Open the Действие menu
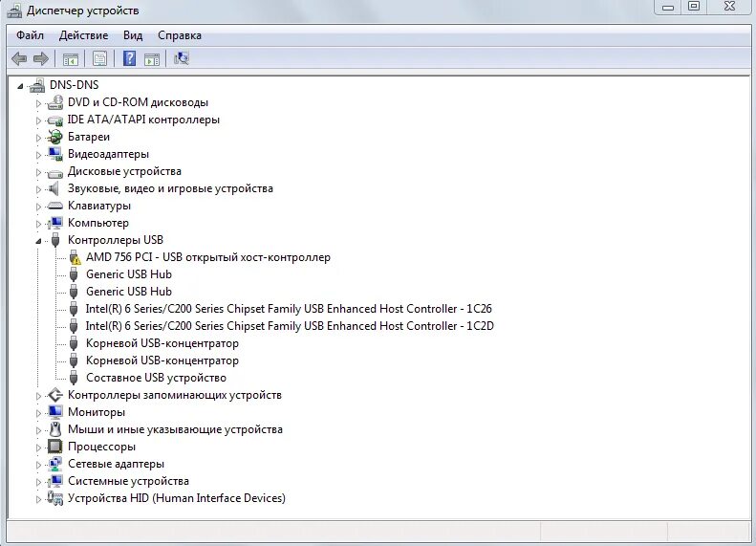 (83, 35)
